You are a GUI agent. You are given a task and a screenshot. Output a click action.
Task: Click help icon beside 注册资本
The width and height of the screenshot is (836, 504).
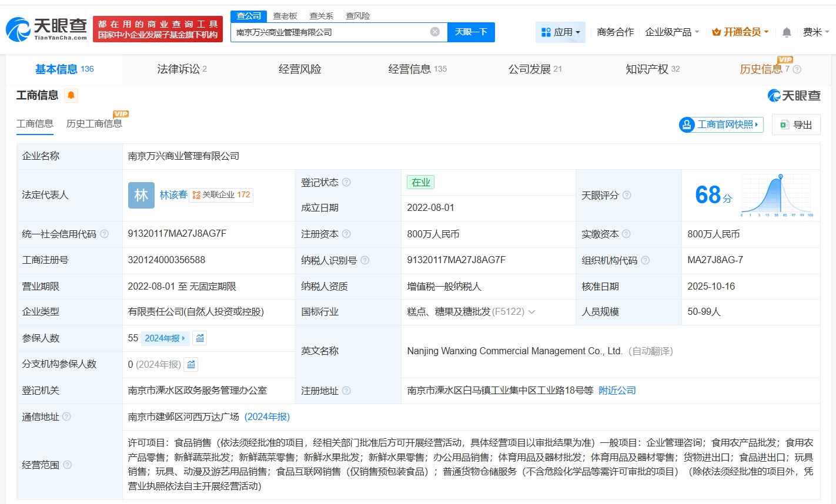point(347,234)
